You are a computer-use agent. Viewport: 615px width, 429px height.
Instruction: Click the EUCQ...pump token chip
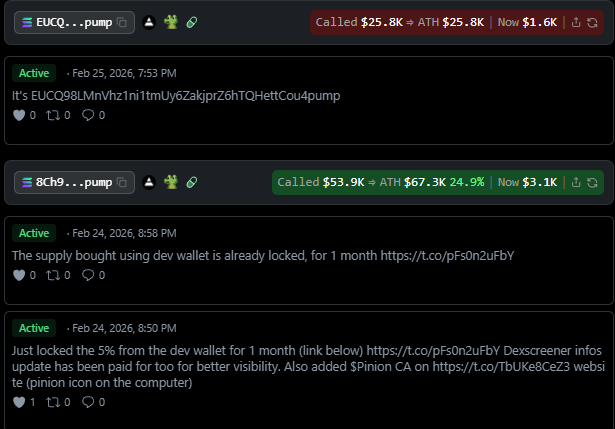74,23
